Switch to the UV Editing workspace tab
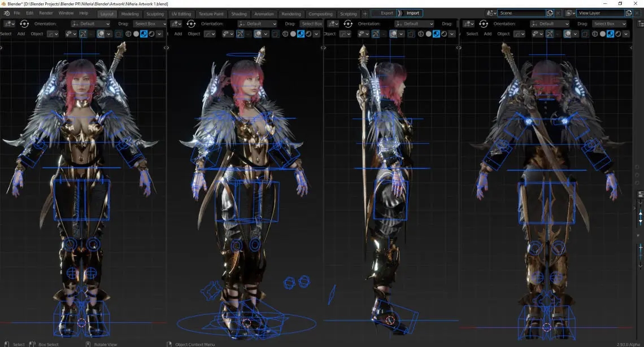Screen dimensions: 644x347 tap(181, 14)
